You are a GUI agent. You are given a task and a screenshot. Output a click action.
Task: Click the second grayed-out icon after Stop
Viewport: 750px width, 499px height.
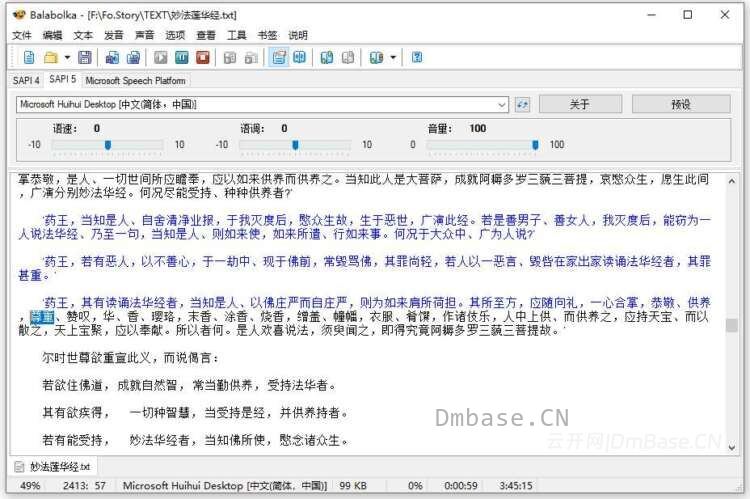pos(251,58)
